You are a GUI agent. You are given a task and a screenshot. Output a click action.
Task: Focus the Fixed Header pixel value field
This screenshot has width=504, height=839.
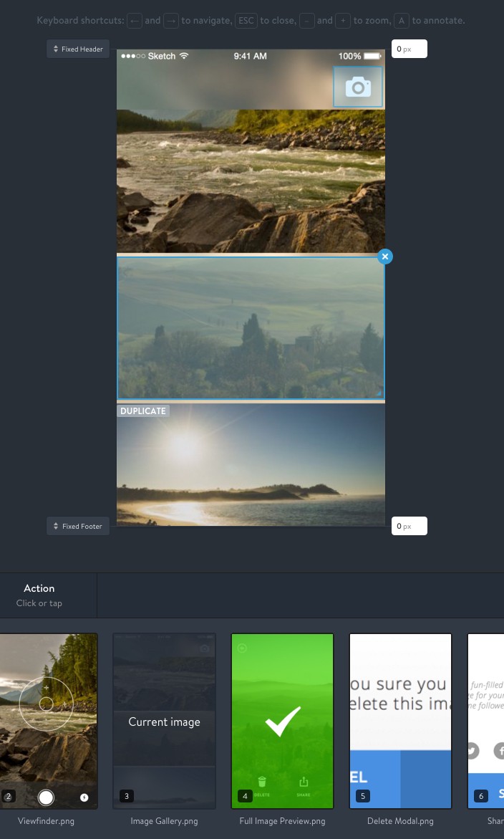tap(409, 49)
